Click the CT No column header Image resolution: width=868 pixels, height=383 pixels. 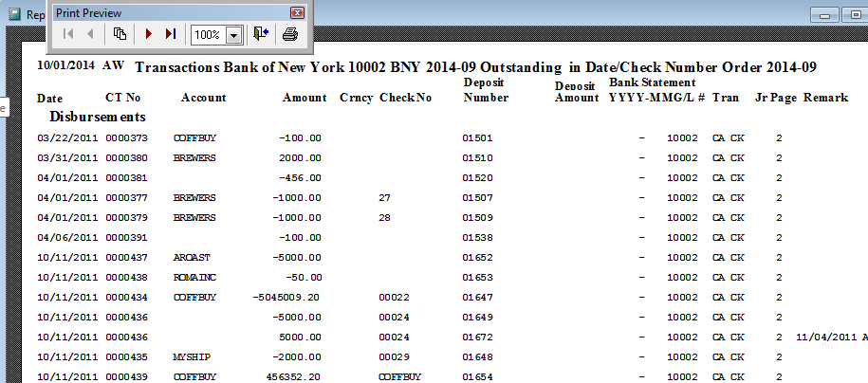(x=123, y=98)
